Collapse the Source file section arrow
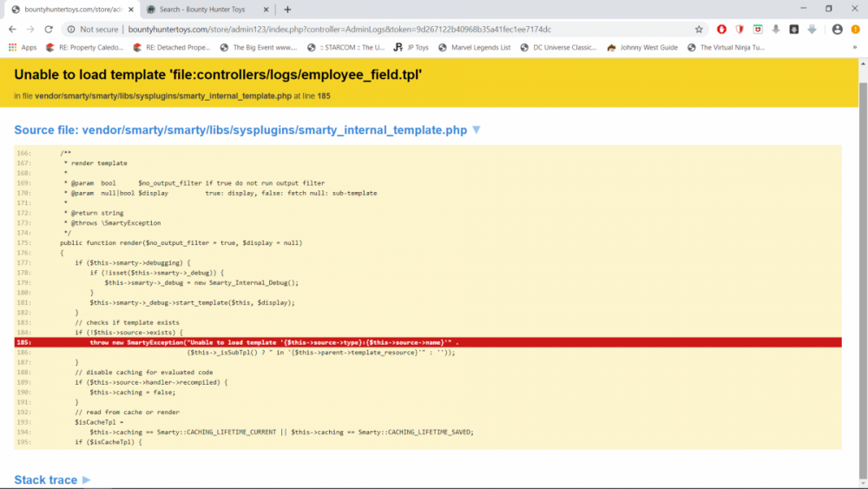Viewport: 868px width, 489px height. 476,130
